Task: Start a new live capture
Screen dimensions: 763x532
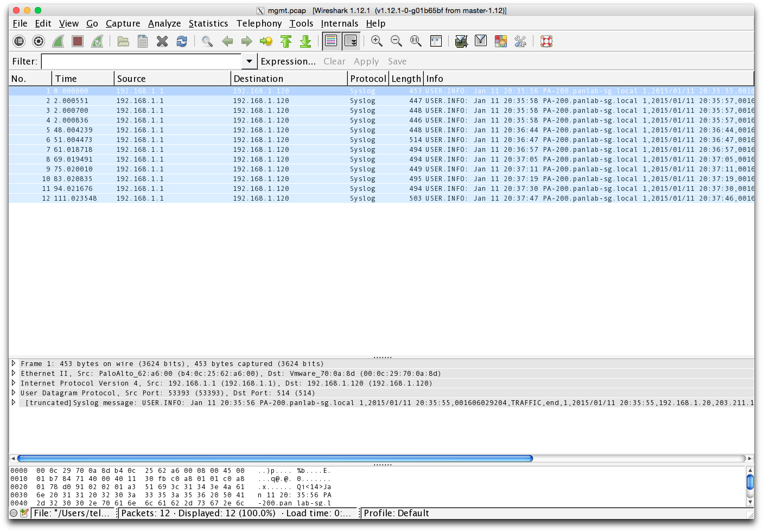Action: click(x=58, y=41)
